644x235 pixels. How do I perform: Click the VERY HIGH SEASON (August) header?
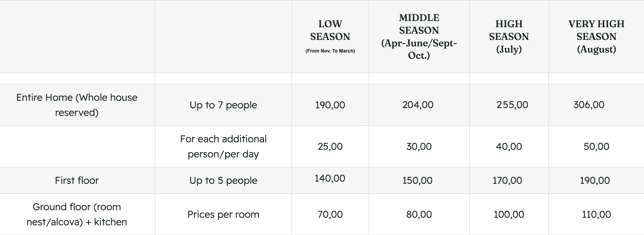[x=596, y=36]
